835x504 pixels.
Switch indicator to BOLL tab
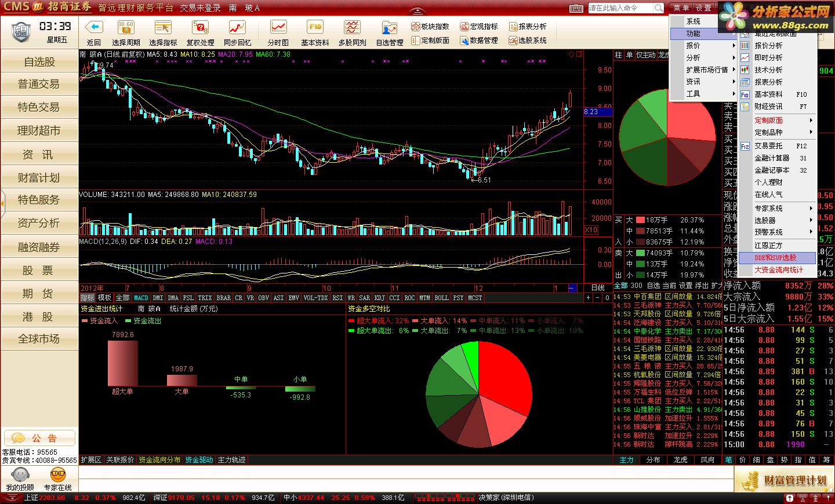point(441,298)
